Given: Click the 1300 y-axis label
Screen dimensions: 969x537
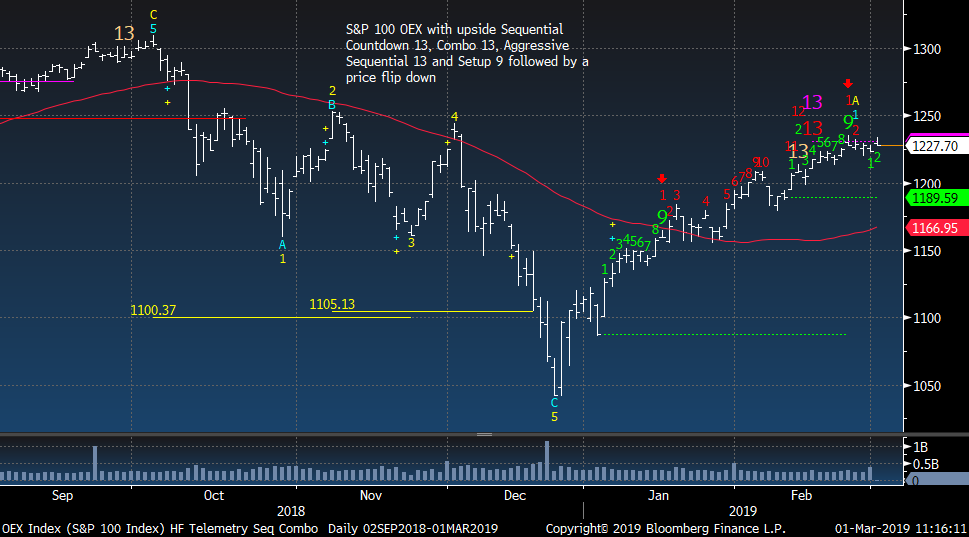Looking at the screenshot, I should [927, 49].
